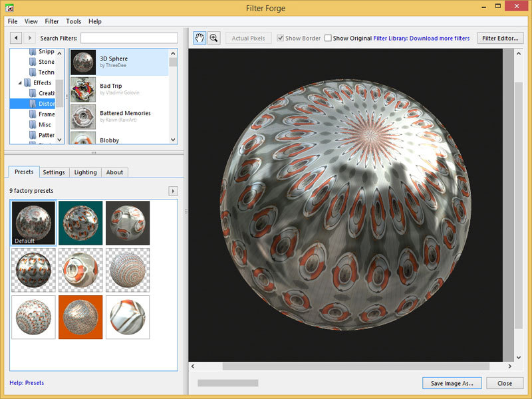
Task: Open the File menu
Action: click(13, 21)
